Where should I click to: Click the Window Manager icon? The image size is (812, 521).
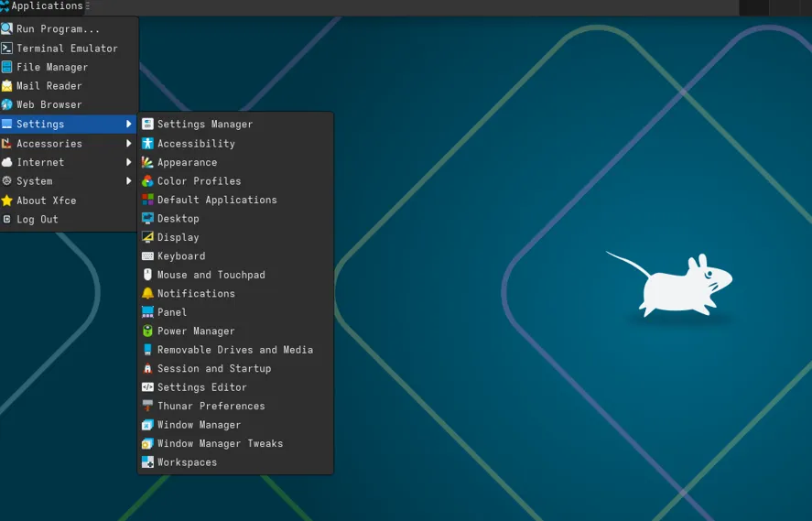[x=147, y=425]
